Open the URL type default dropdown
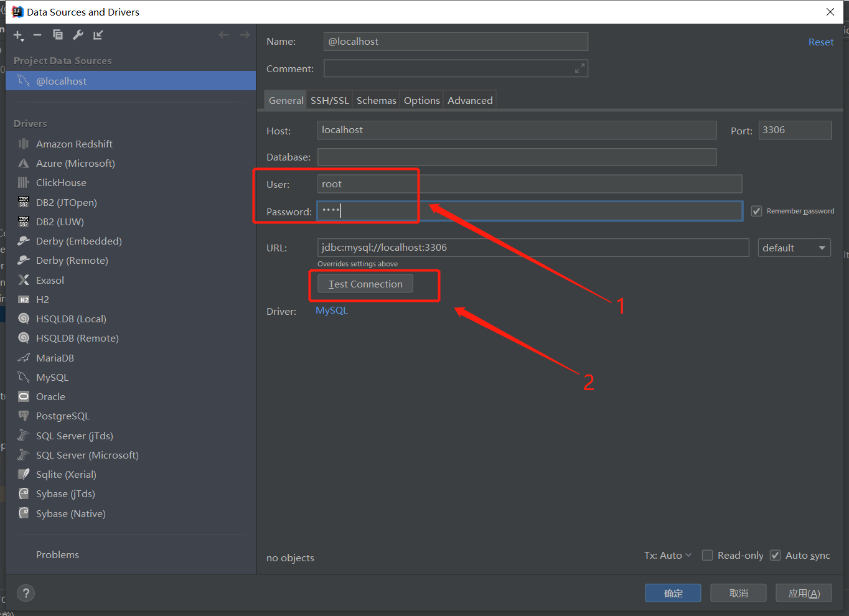This screenshot has height=616, width=849. pyautogui.click(x=794, y=248)
